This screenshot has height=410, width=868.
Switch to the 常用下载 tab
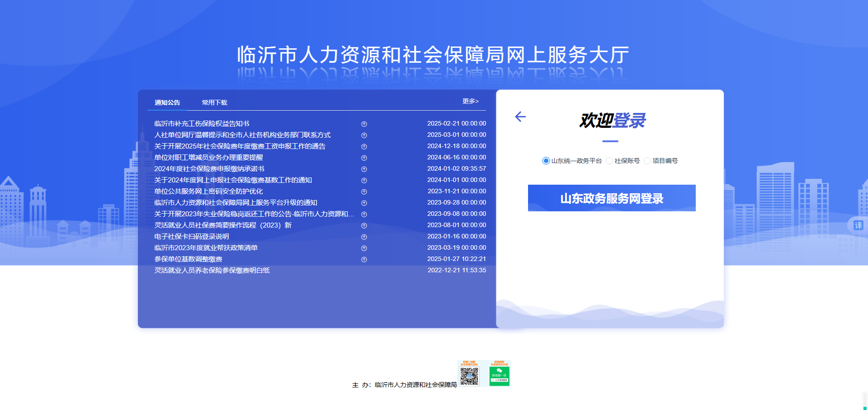(214, 102)
